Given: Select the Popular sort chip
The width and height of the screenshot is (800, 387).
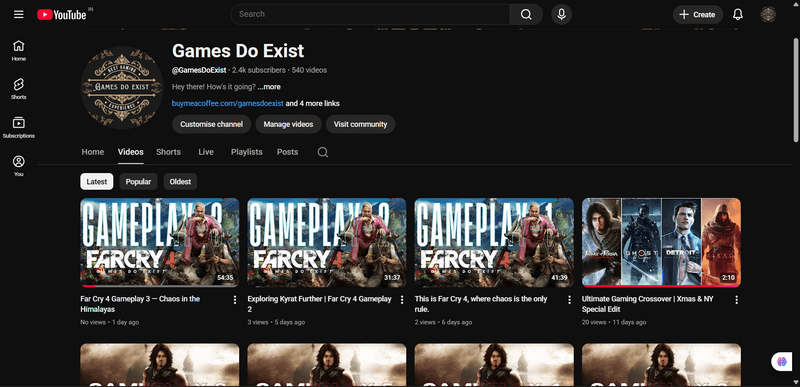Looking at the screenshot, I should [x=138, y=182].
